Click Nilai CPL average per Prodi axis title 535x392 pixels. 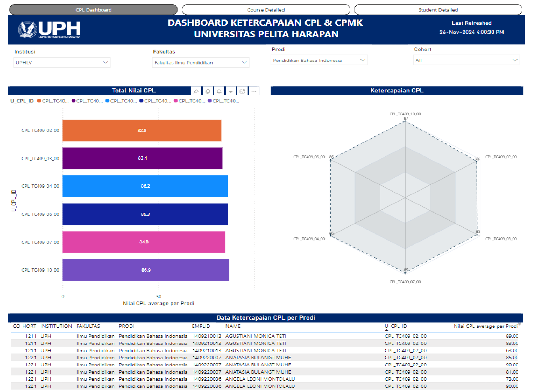159,303
